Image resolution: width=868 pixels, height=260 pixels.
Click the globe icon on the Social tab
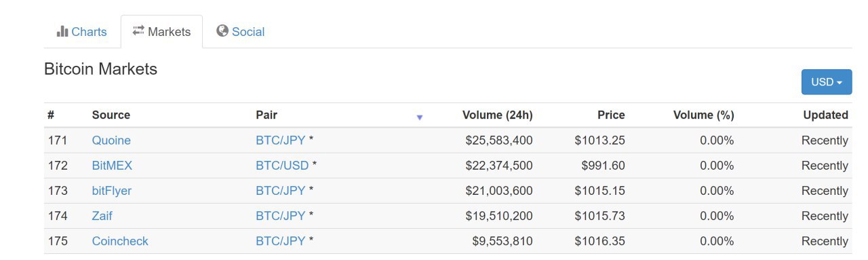click(222, 31)
